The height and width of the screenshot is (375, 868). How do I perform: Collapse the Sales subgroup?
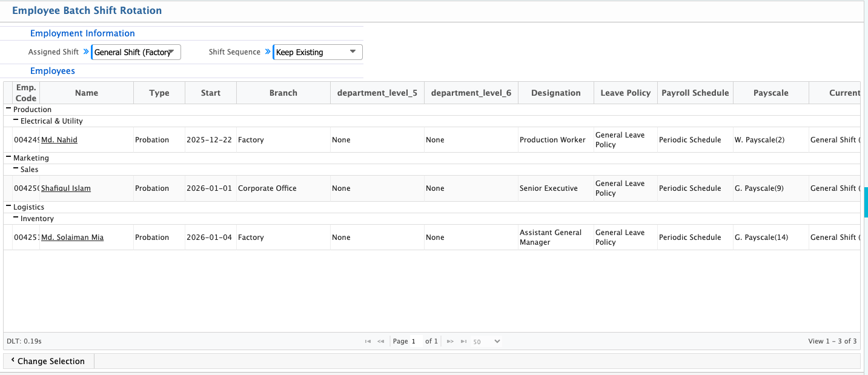(x=16, y=169)
